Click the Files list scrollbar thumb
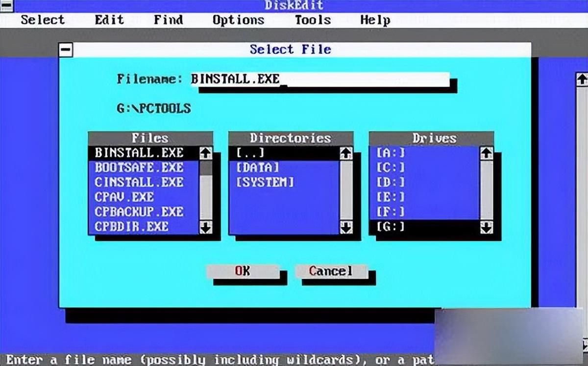Viewport: 588px width, 366px height. (206, 168)
